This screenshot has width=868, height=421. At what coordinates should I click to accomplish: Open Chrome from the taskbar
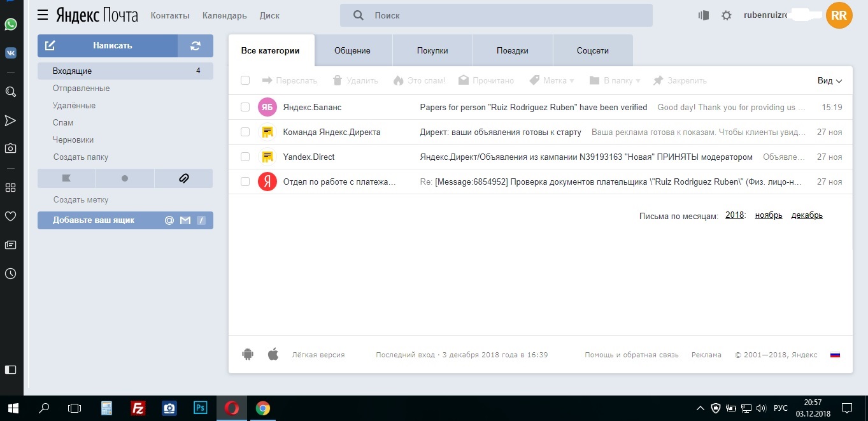coord(263,408)
